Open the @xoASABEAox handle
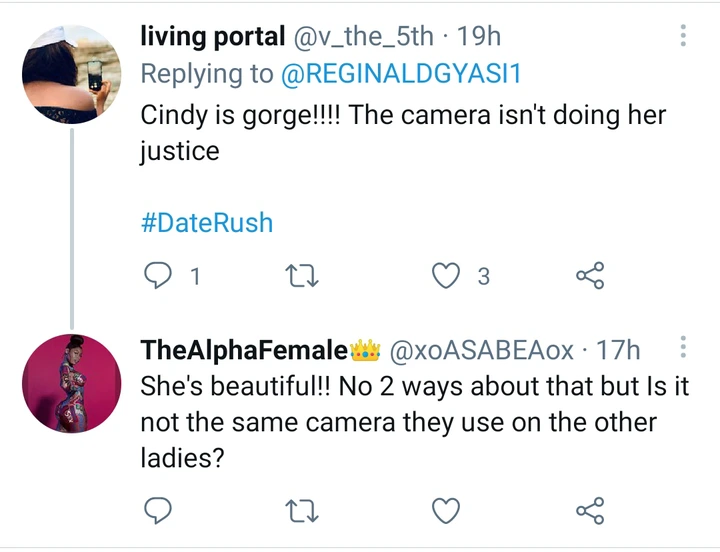This screenshot has height=552, width=720. (x=480, y=351)
